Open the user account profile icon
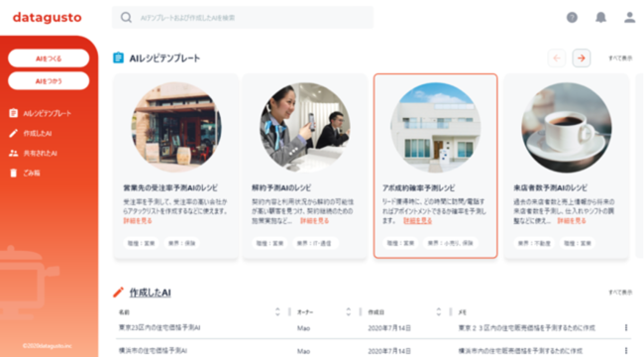Viewport: 644px width, 357px height. click(x=629, y=17)
